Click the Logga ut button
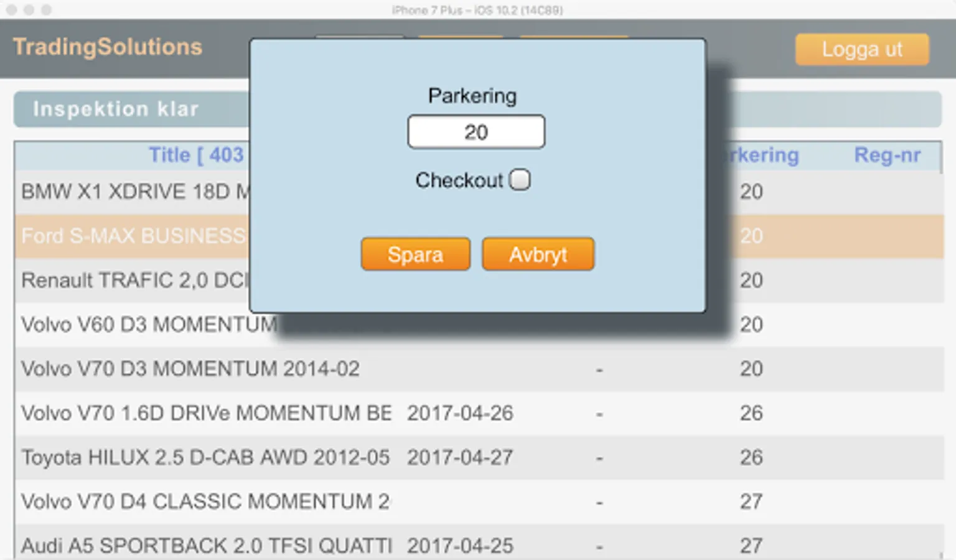The height and width of the screenshot is (560, 956). 862,49
